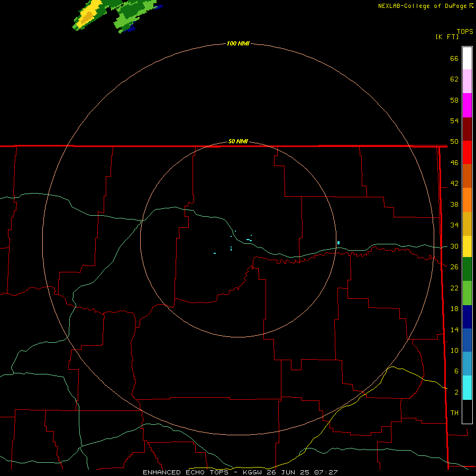Viewport: 476px width, 476px height.
Task: Click the '26 JUN 25' date in caption
Action: pos(288,472)
